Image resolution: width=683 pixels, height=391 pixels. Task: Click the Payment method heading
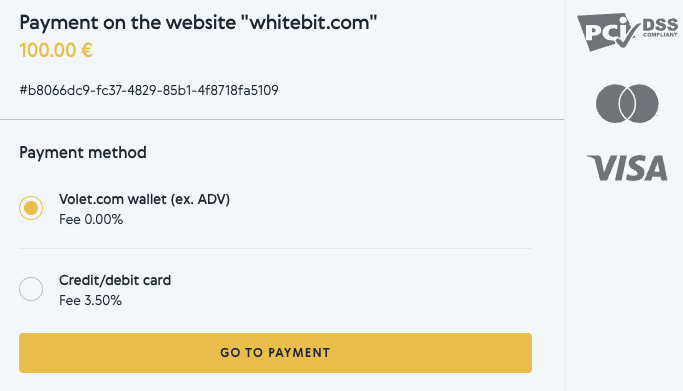[83, 152]
